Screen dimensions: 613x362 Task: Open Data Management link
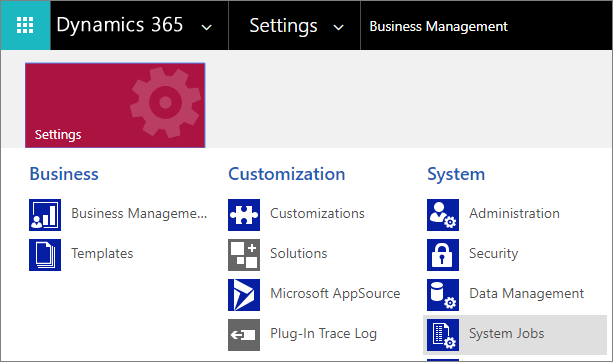527,293
